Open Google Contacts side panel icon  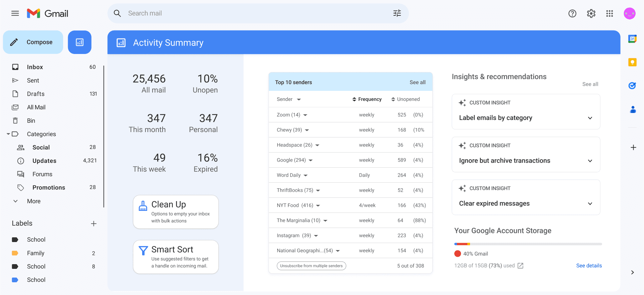(x=633, y=110)
